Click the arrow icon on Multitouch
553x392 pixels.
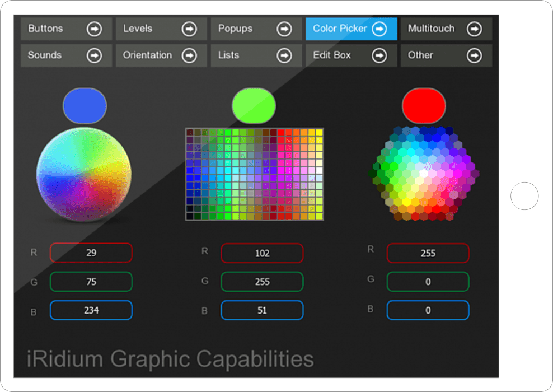pos(474,29)
